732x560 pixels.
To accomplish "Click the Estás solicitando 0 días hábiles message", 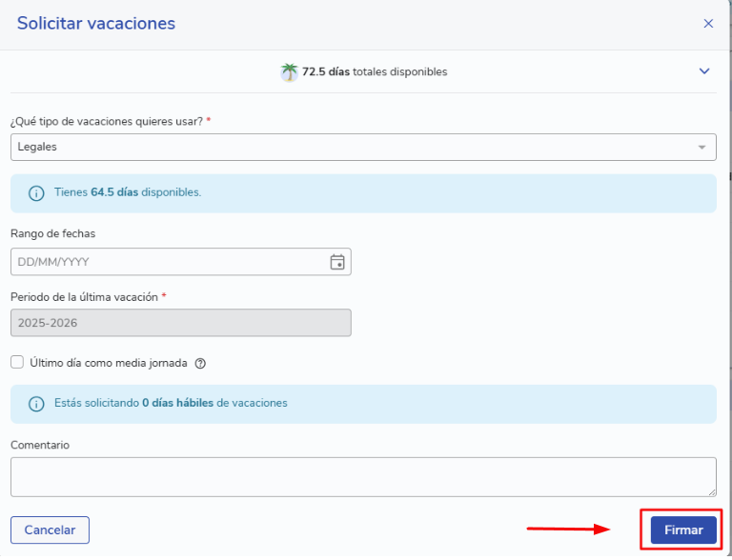I will click(x=171, y=403).
